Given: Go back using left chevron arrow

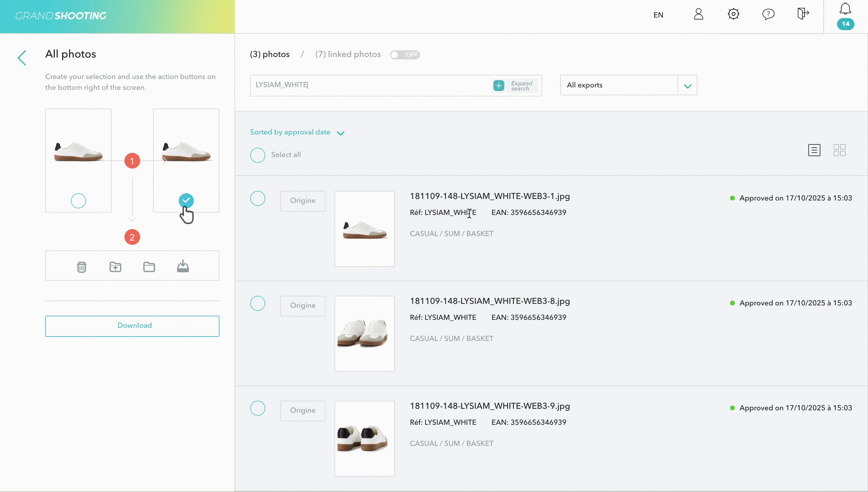Looking at the screenshot, I should (x=22, y=58).
